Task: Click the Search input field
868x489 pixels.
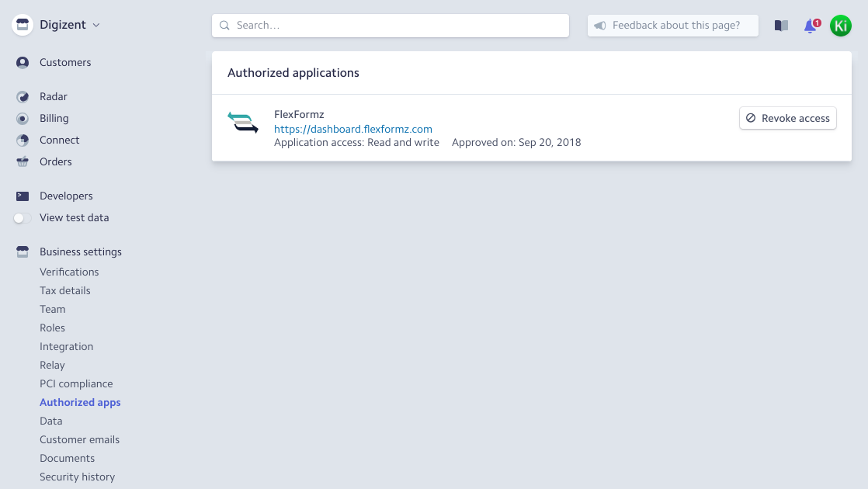Action: click(391, 26)
